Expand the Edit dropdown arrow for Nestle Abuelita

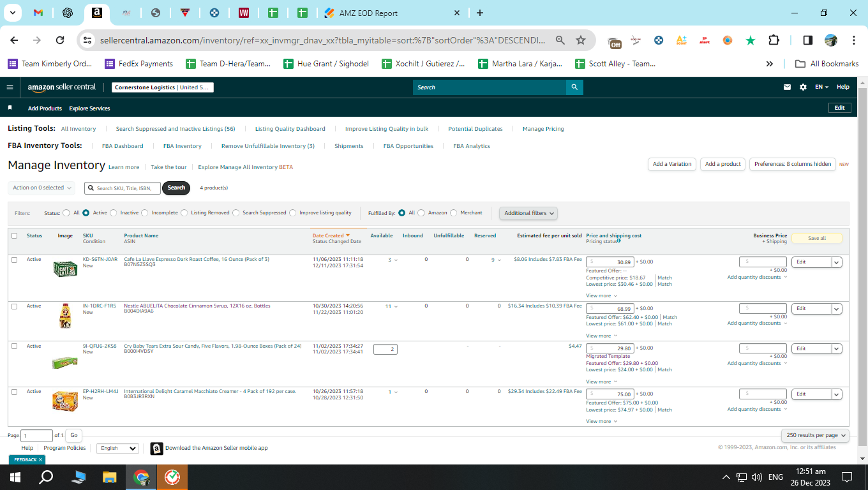837,309
